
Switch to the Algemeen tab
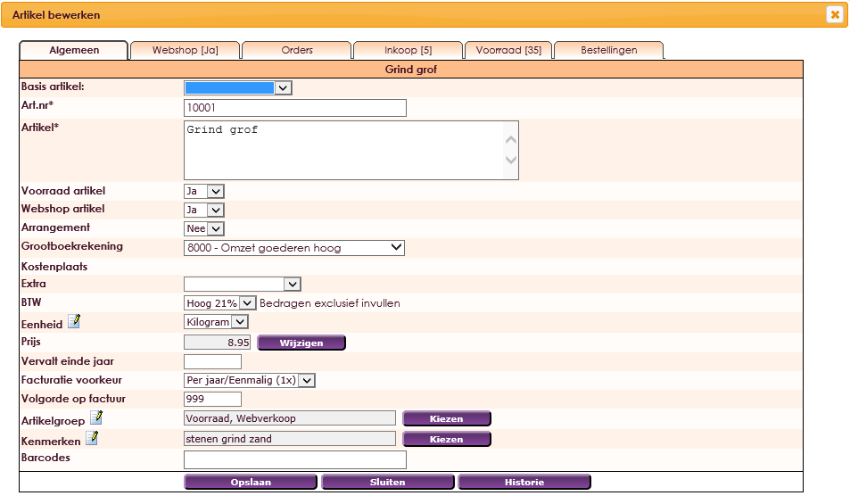point(74,50)
